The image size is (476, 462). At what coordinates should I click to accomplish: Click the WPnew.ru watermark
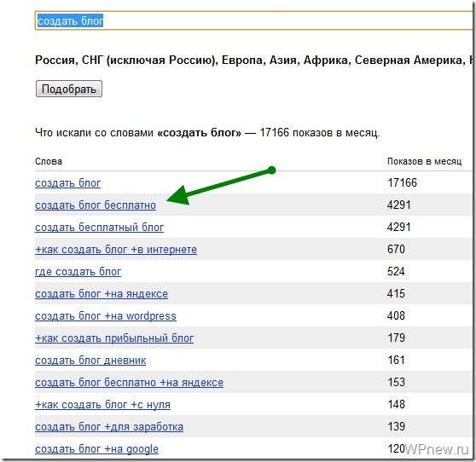(437, 449)
